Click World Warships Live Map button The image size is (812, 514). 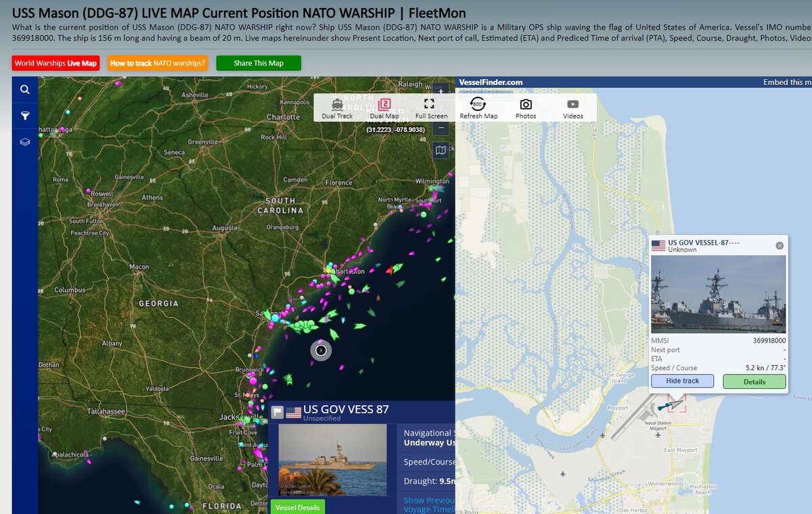click(x=56, y=63)
